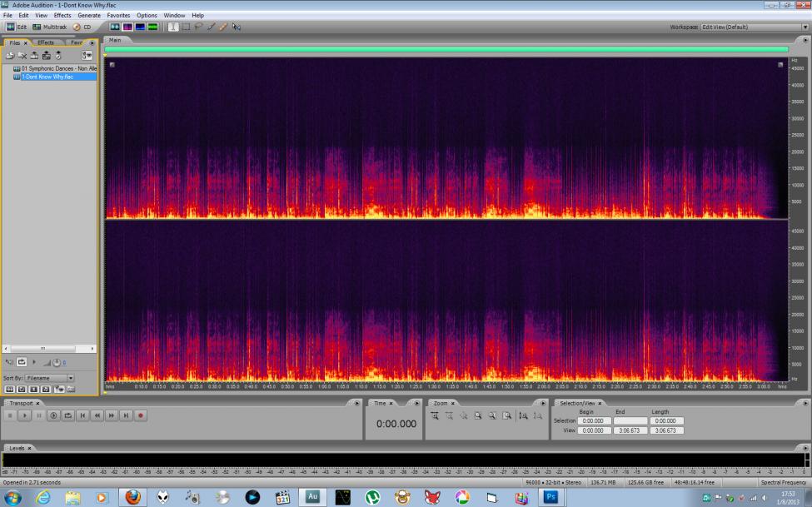Open Selection/View panel options menu arrow
Image resolution: width=812 pixels, height=507 pixels.
click(805, 403)
